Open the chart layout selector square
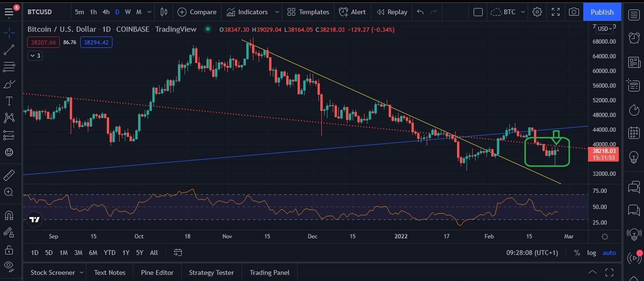644x281 pixels. pos(478,12)
